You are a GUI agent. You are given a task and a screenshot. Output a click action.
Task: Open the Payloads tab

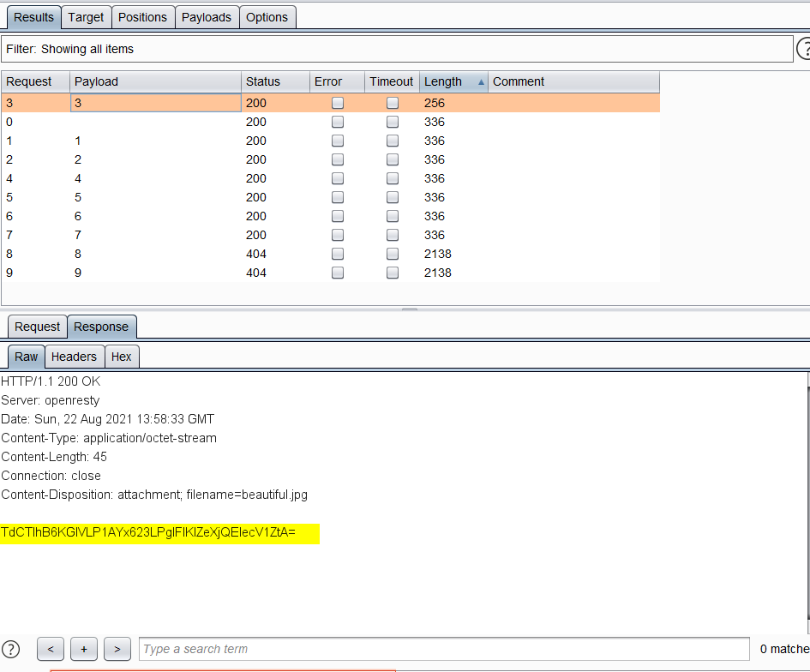click(206, 17)
